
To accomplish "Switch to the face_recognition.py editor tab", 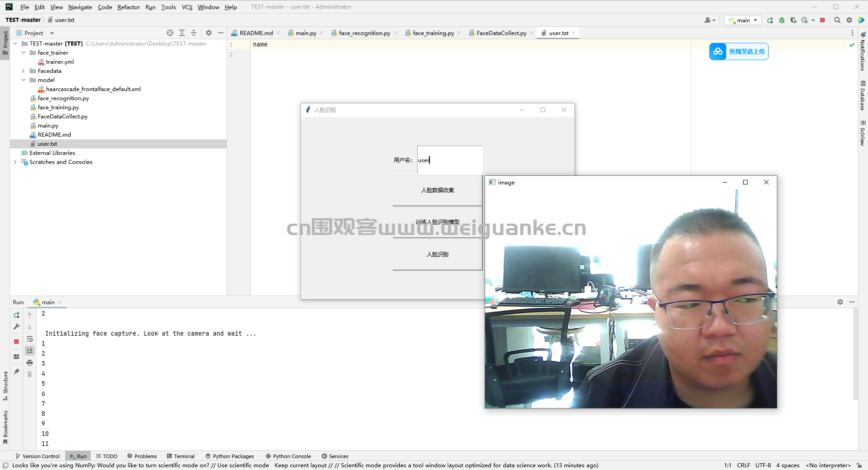I will coord(363,33).
